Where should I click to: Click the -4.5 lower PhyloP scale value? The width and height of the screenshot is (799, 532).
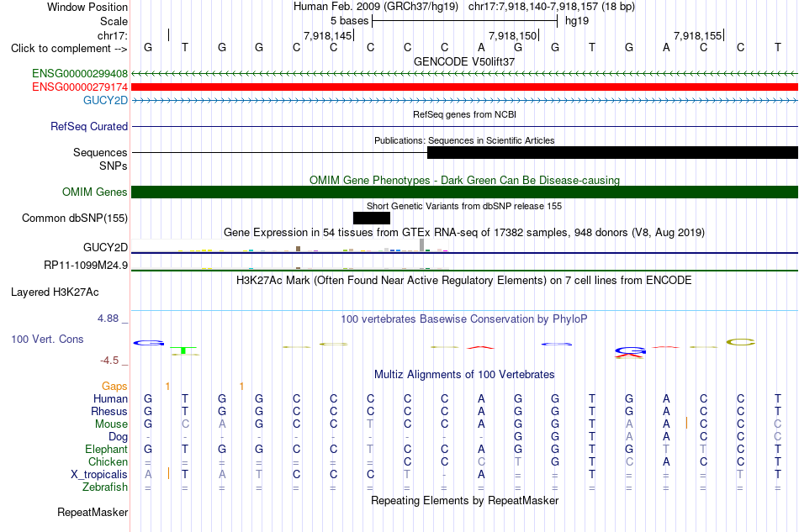click(109, 361)
